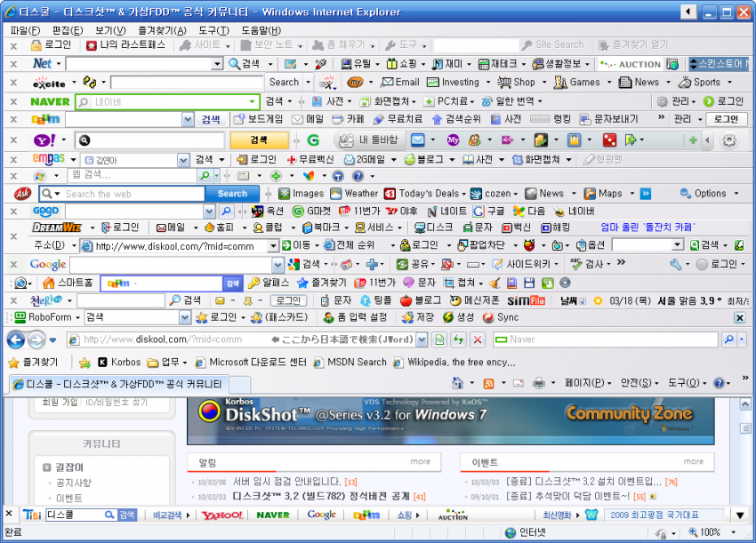Click the 나의 라스트패스 icon
This screenshot has width=756, height=543.
[92, 46]
